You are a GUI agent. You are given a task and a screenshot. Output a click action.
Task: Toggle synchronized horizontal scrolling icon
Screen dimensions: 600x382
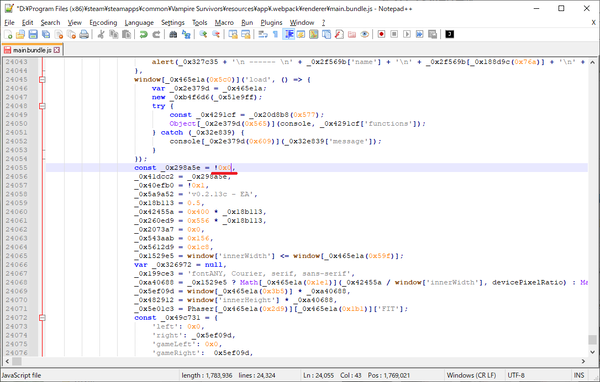(245, 35)
